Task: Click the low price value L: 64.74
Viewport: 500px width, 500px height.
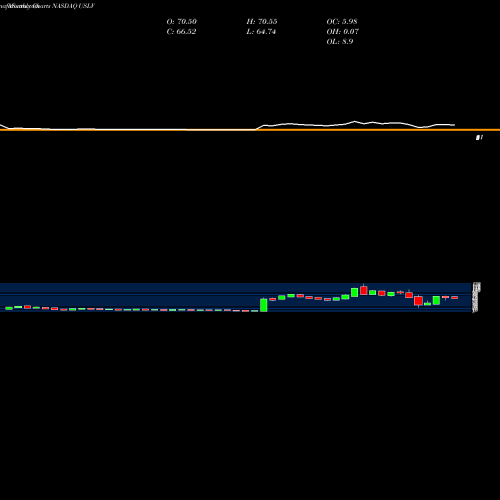Action: point(261,32)
